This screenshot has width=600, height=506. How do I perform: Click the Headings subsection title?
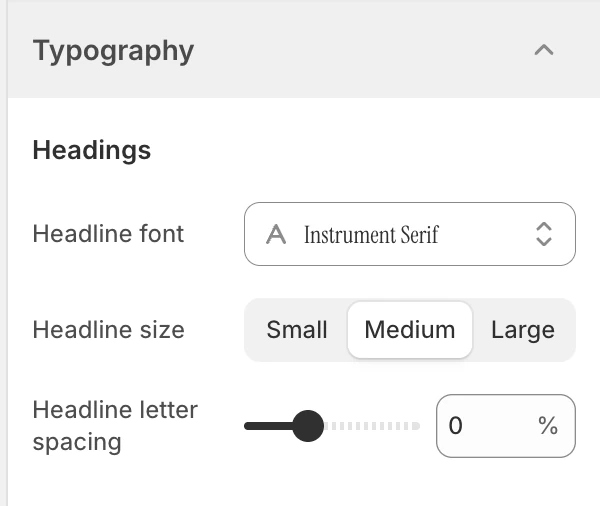coord(92,150)
